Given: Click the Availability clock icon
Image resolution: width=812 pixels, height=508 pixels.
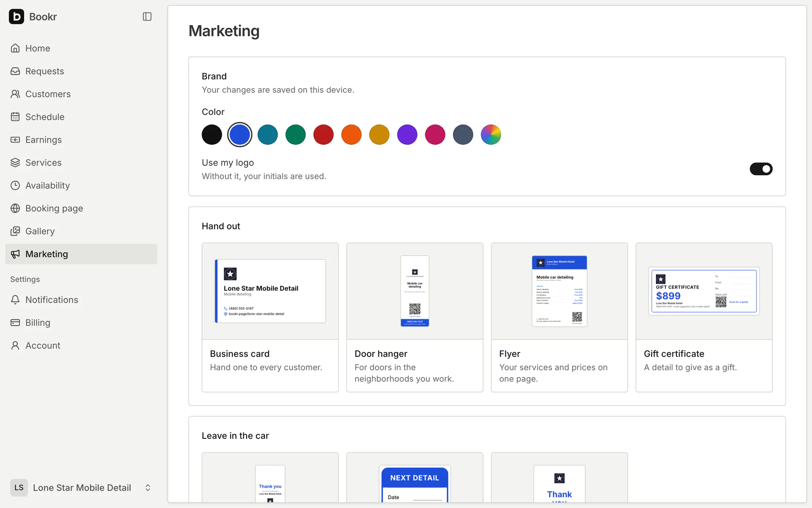Looking at the screenshot, I should click(15, 185).
